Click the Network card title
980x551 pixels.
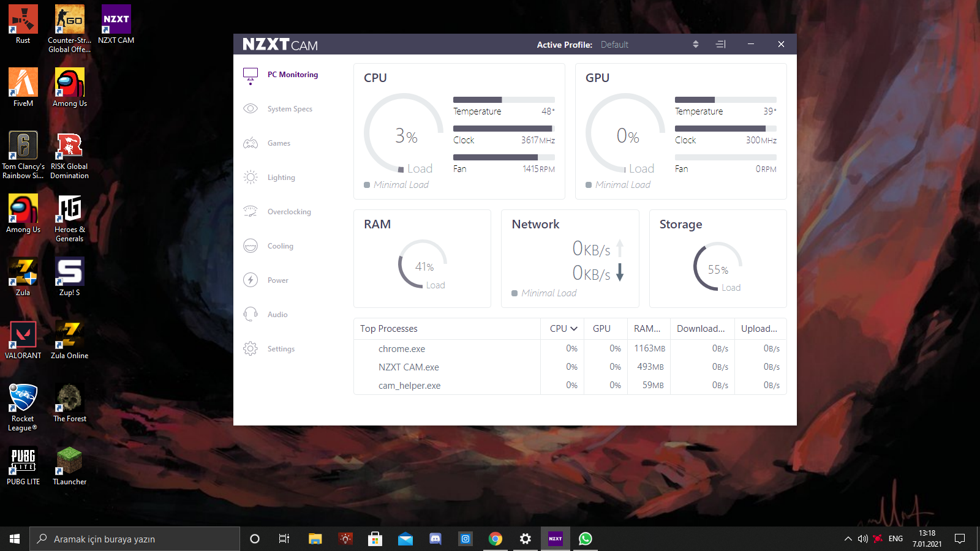(536, 225)
